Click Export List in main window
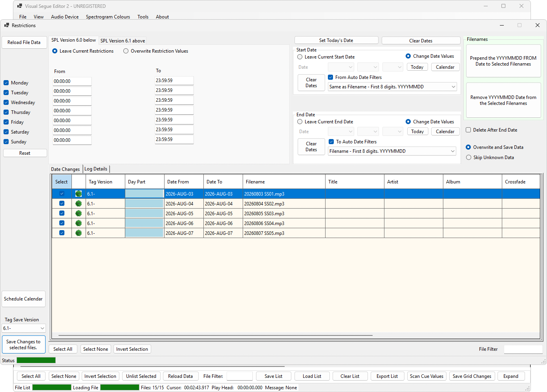Image resolution: width=547 pixels, height=392 pixels. 387,376
